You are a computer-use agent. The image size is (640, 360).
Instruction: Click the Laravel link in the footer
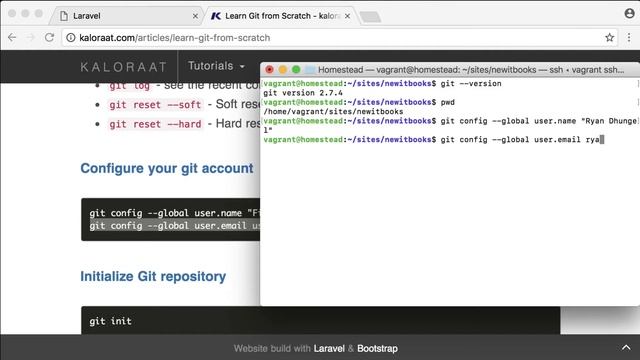point(329,349)
